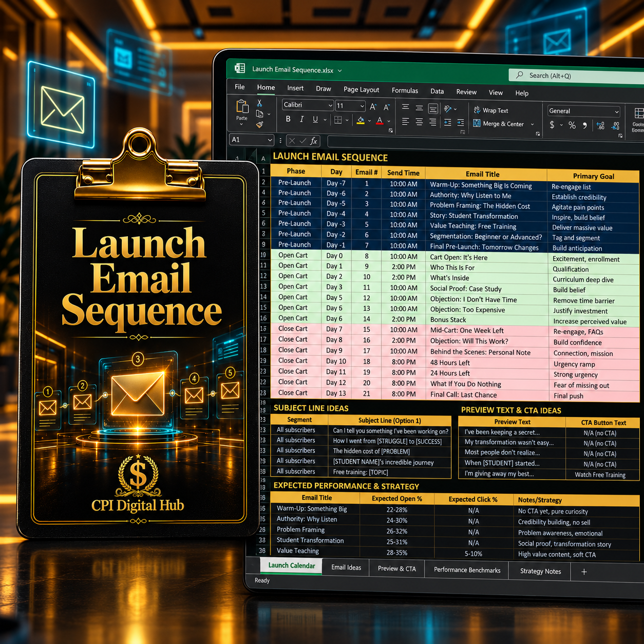Image resolution: width=644 pixels, height=644 pixels.
Task: Open the Data ribbon tab
Action: point(437,91)
